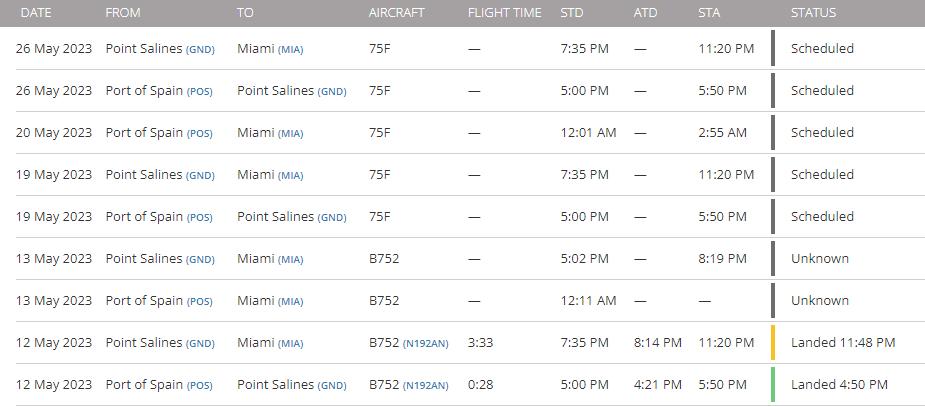Open N192AN link in the 3:33 flight row
The height and width of the screenshot is (406, 925).
[x=426, y=343]
